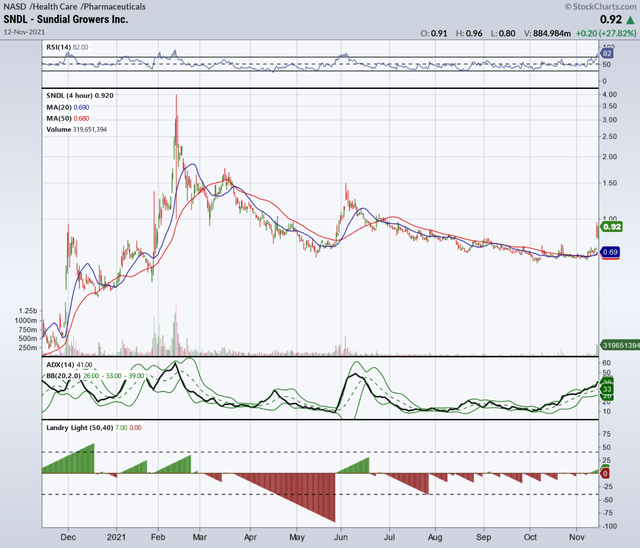Click the Feb label on time axis
This screenshot has width=640, height=548.
[158, 537]
